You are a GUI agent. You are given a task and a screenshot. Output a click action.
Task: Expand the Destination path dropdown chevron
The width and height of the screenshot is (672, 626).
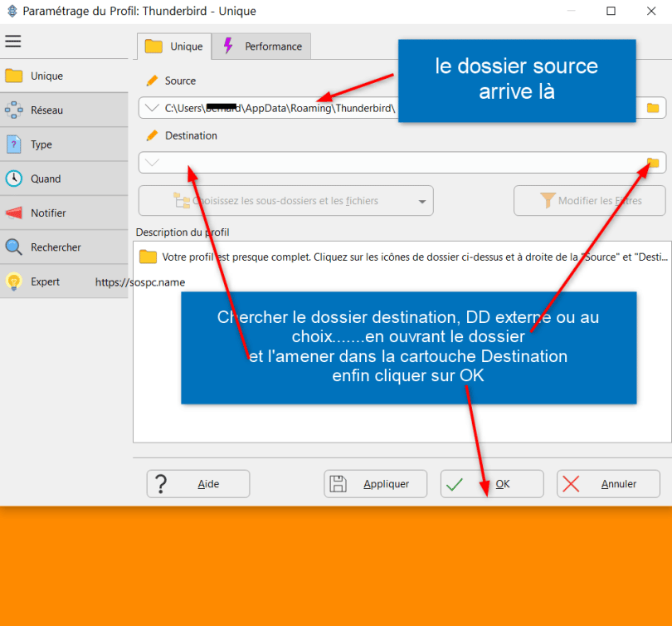(x=152, y=163)
